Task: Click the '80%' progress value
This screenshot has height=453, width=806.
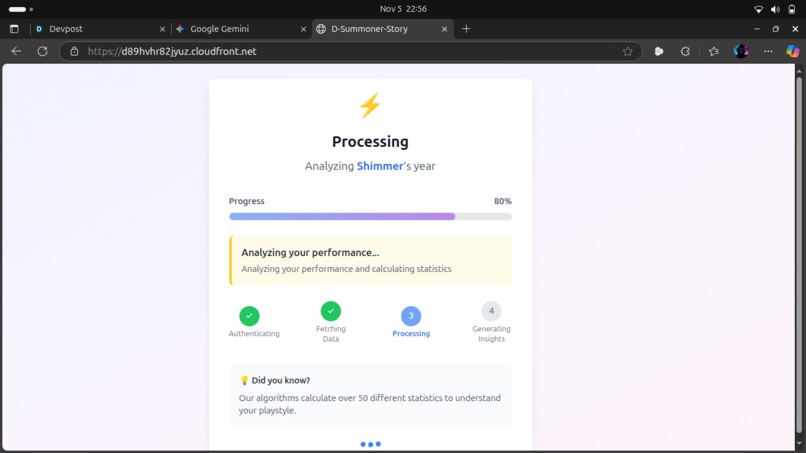Action: (x=503, y=201)
